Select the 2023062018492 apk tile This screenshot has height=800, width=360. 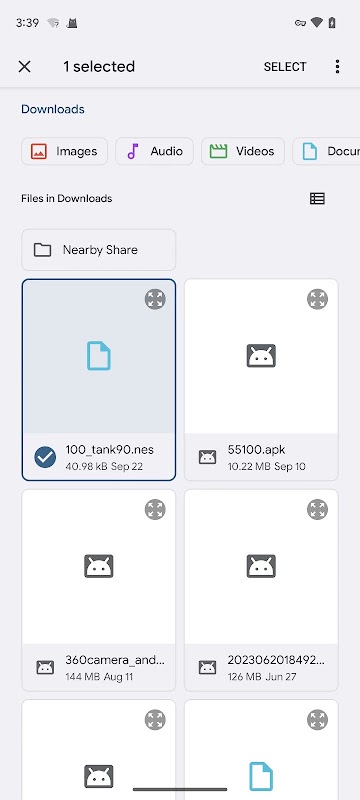[261, 590]
